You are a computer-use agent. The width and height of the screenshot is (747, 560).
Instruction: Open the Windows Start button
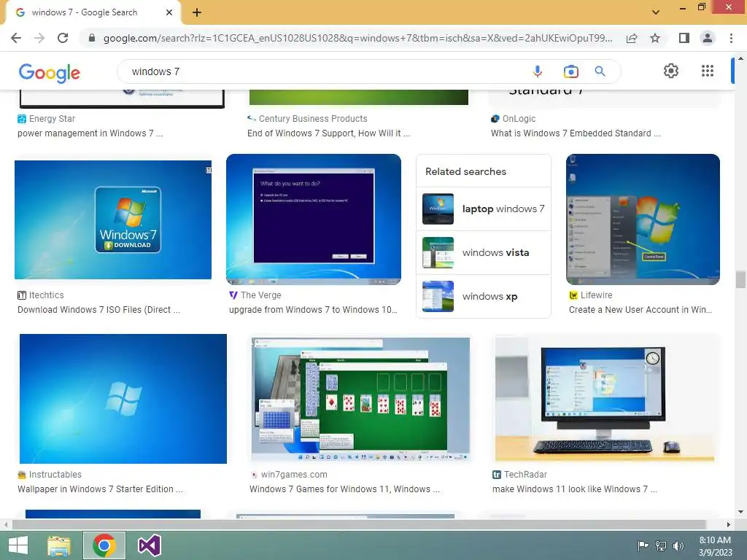click(x=18, y=545)
